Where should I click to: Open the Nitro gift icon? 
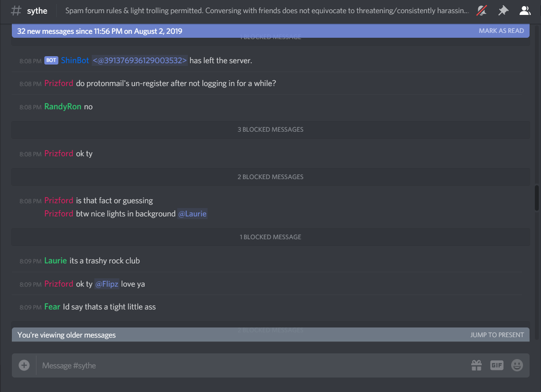[477, 365]
